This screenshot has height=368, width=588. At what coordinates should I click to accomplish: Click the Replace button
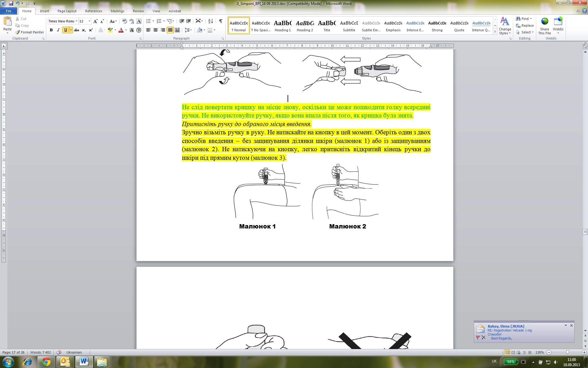525,25
